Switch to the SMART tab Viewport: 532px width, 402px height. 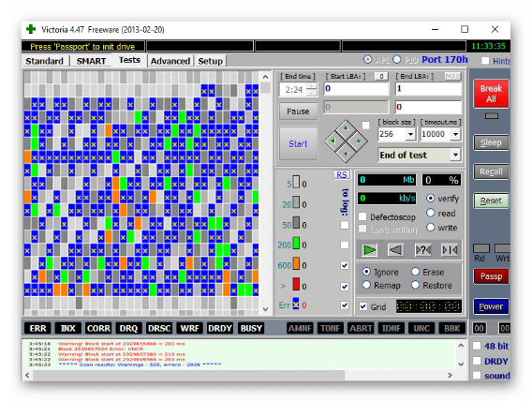[x=91, y=61]
